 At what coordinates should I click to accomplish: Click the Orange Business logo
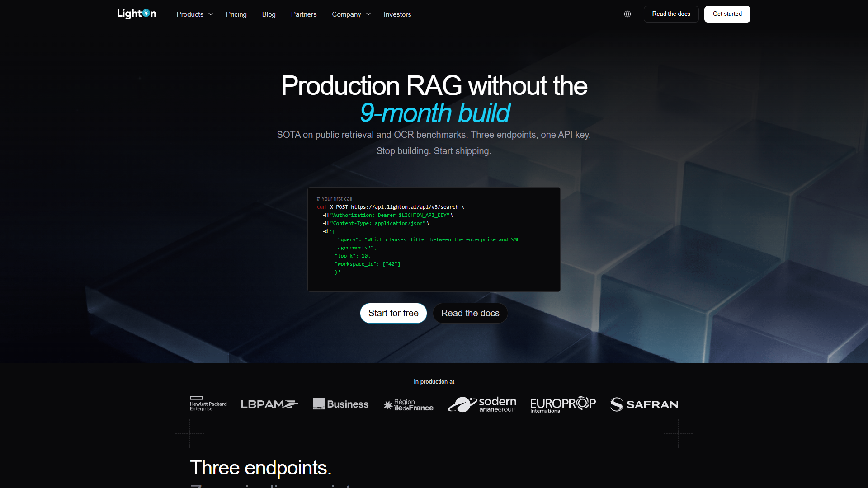tap(340, 404)
